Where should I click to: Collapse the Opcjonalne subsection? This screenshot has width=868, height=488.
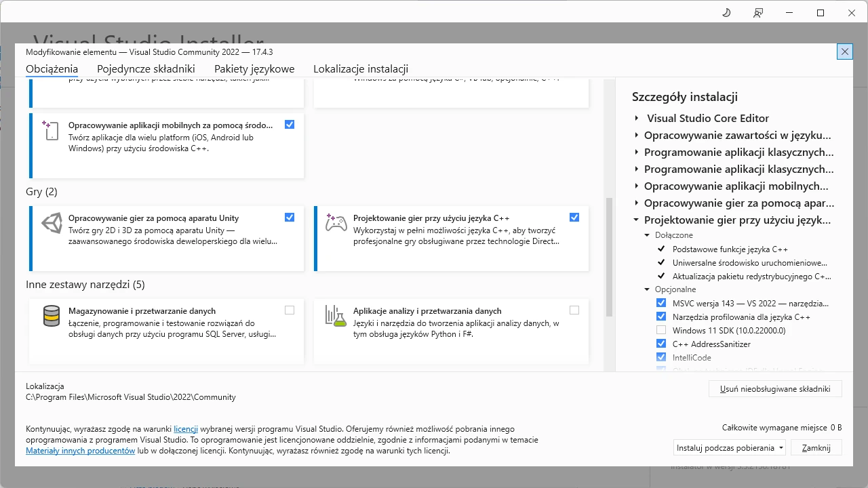[x=648, y=289]
